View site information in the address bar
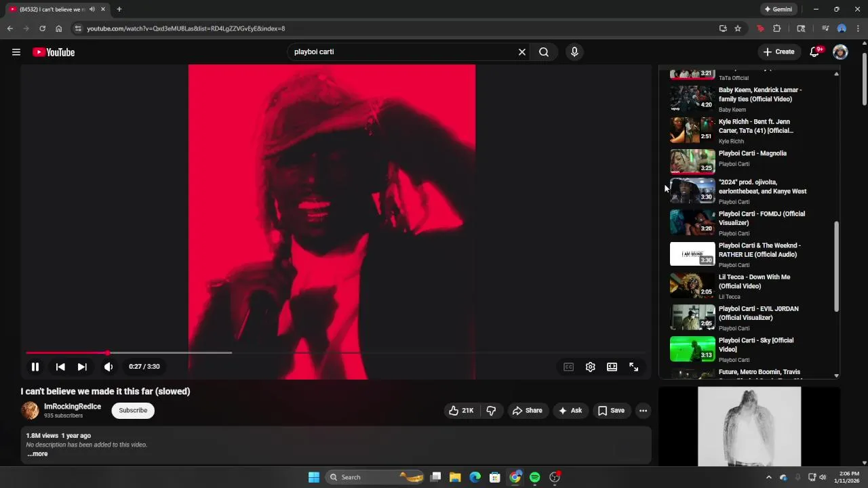868x488 pixels. point(78,28)
